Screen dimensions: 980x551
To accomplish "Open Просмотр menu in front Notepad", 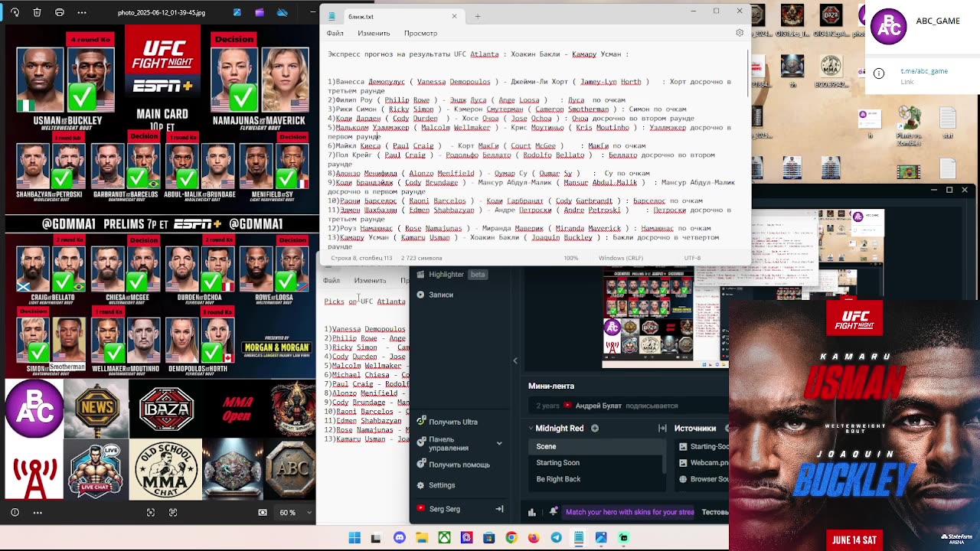I will point(420,33).
